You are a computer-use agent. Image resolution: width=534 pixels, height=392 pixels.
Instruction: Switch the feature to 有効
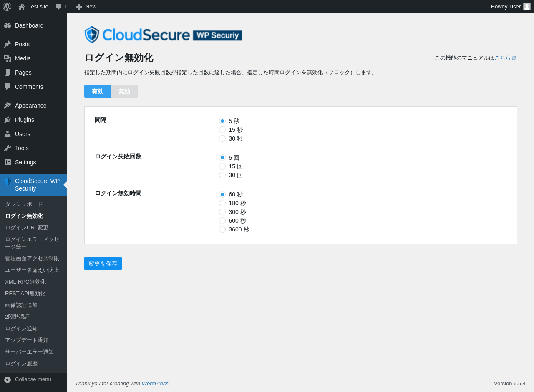[x=98, y=91]
